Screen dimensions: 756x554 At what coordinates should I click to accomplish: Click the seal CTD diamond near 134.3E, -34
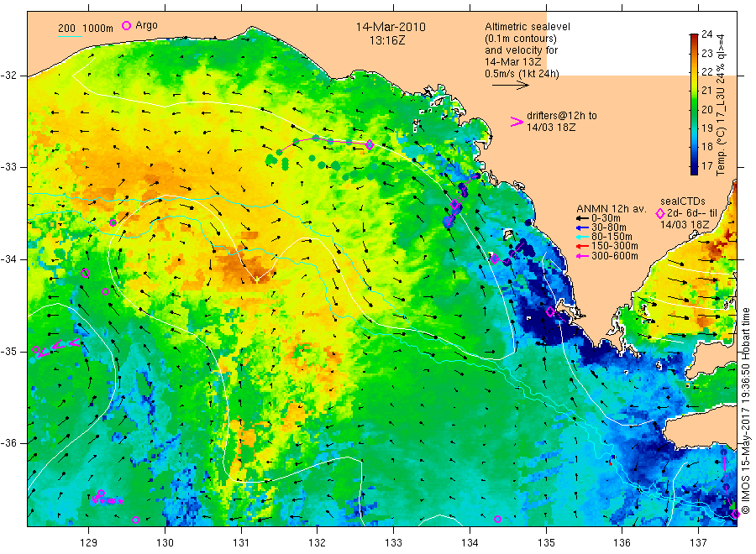tap(495, 259)
